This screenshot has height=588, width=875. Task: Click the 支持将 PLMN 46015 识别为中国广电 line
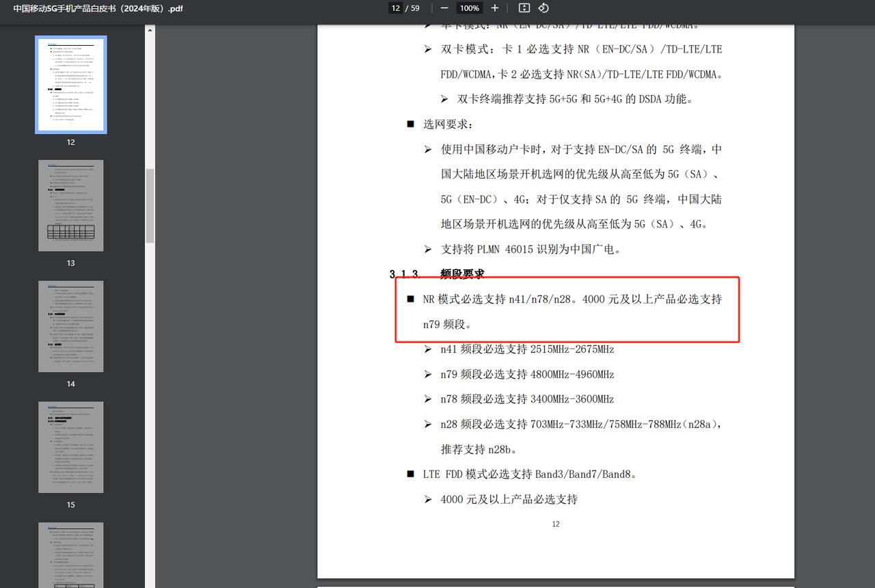pos(530,250)
